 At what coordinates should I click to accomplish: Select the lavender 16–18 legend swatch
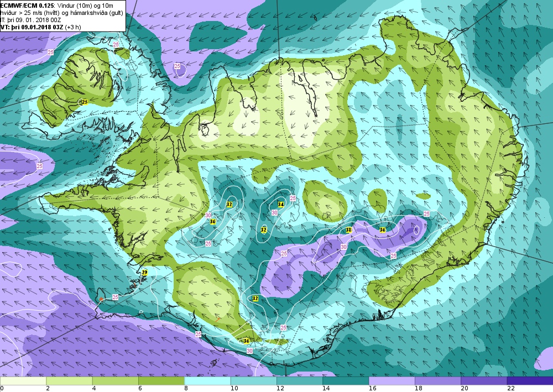pos(392,381)
